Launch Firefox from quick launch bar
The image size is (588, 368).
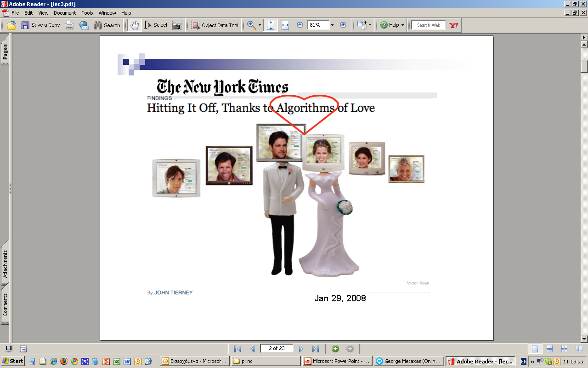tap(64, 362)
